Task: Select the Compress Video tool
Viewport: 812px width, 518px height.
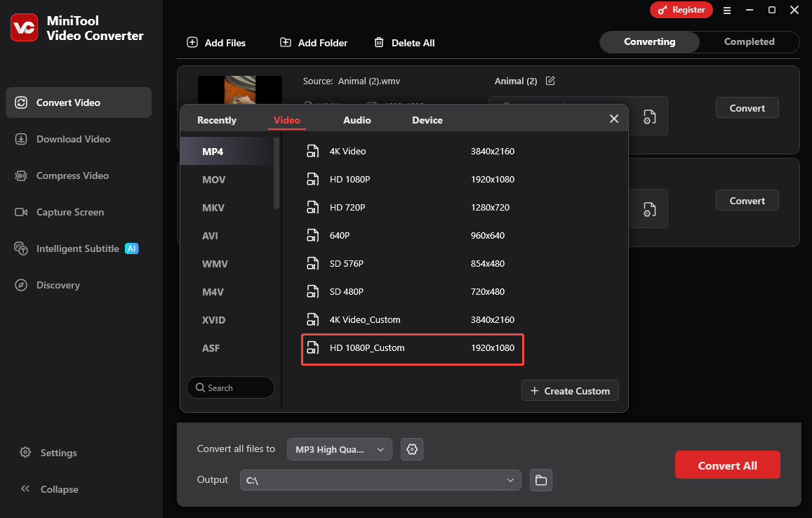Action: point(71,175)
